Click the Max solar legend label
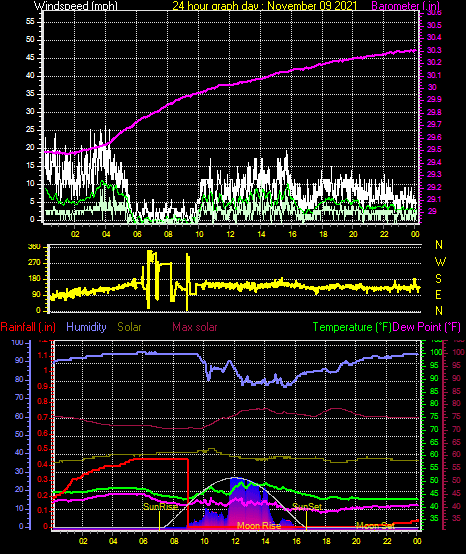The width and height of the screenshot is (466, 554). pos(195,327)
